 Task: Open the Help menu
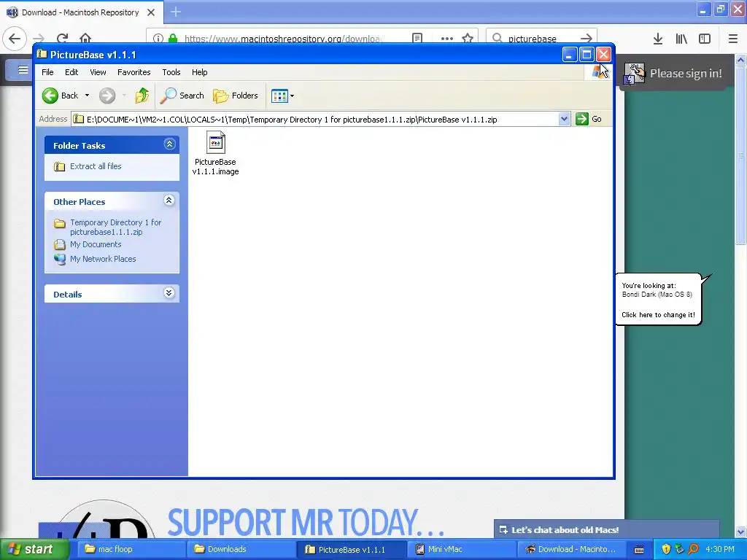coord(200,72)
